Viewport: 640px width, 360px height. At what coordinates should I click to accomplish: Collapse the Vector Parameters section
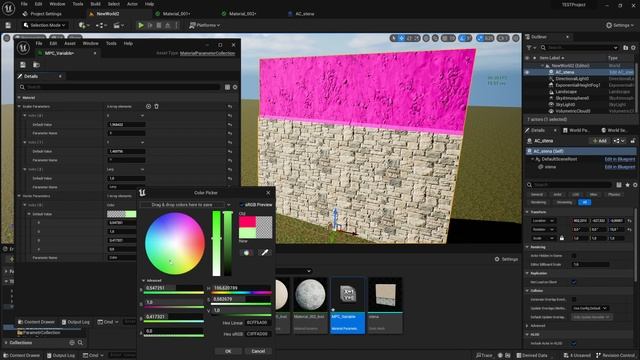(19, 196)
